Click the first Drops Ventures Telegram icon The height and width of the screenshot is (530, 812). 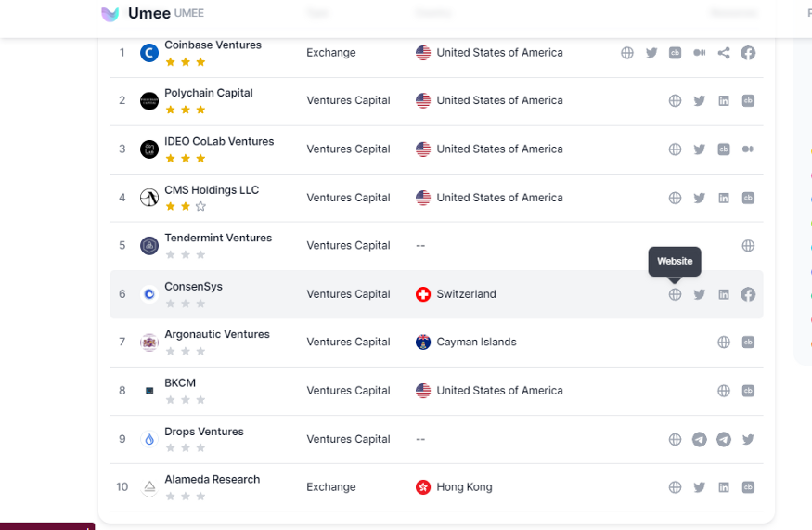point(699,439)
